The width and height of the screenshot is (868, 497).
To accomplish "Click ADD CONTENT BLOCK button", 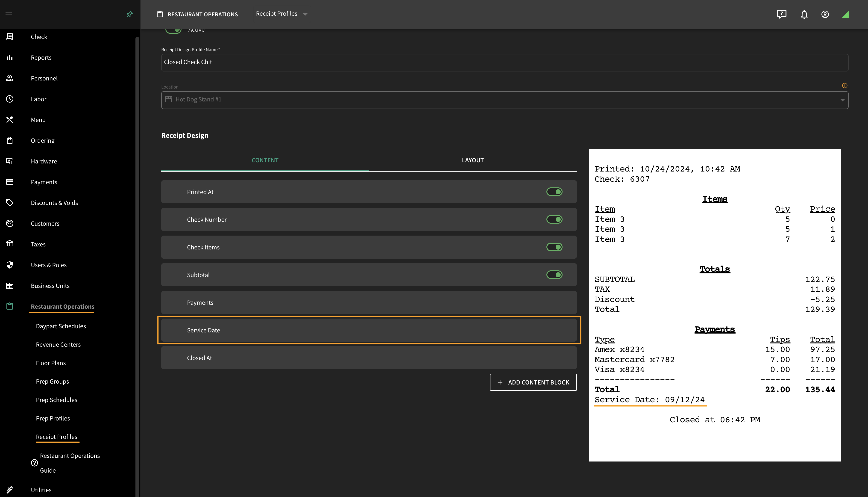I will pyautogui.click(x=533, y=382).
